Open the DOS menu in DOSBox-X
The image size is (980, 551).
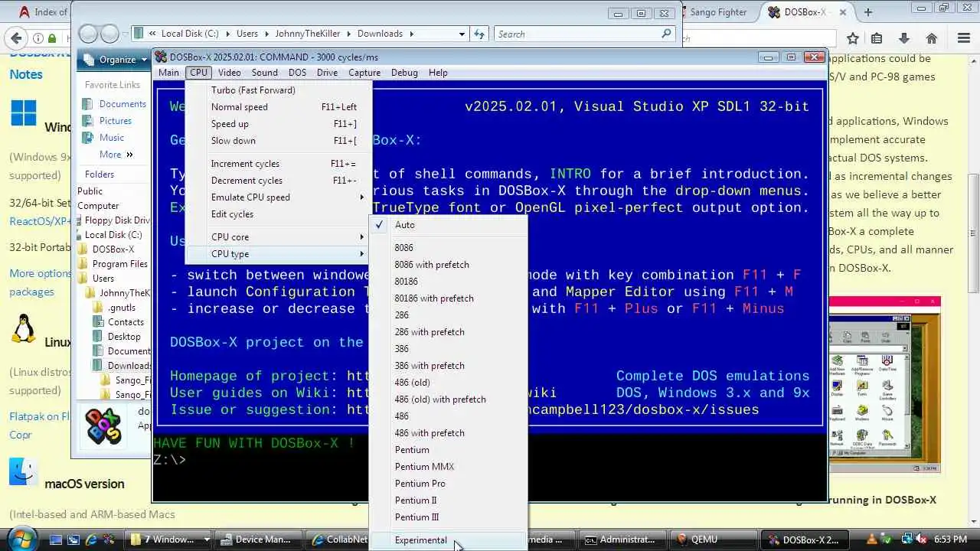(297, 73)
